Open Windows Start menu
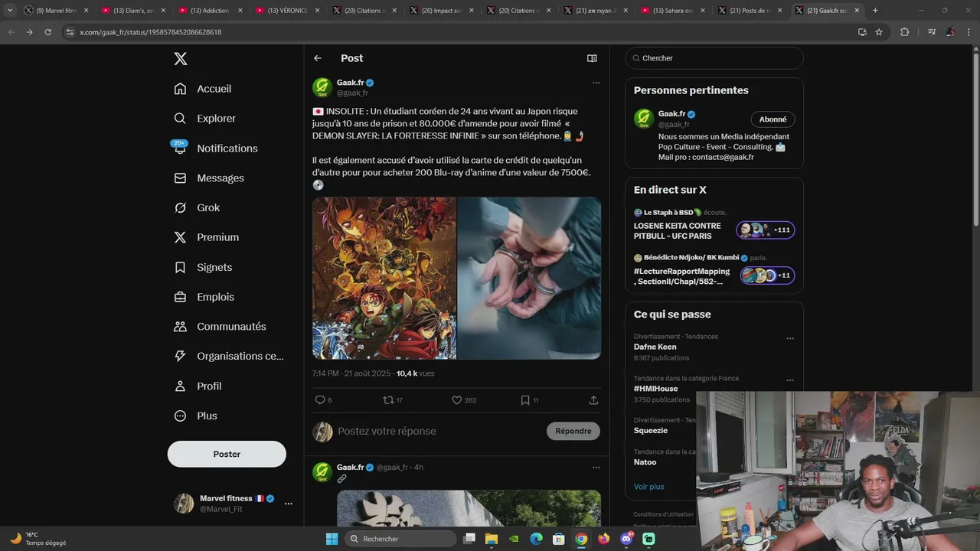 tap(332, 539)
